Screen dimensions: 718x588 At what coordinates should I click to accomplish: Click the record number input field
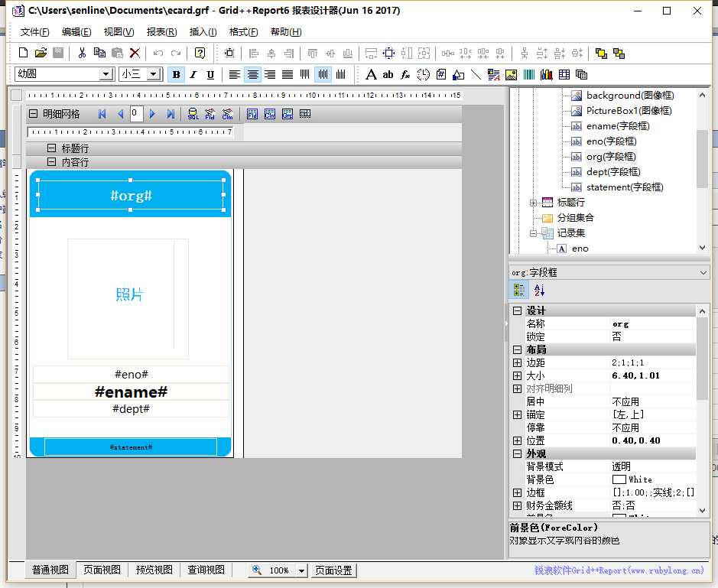click(x=136, y=114)
